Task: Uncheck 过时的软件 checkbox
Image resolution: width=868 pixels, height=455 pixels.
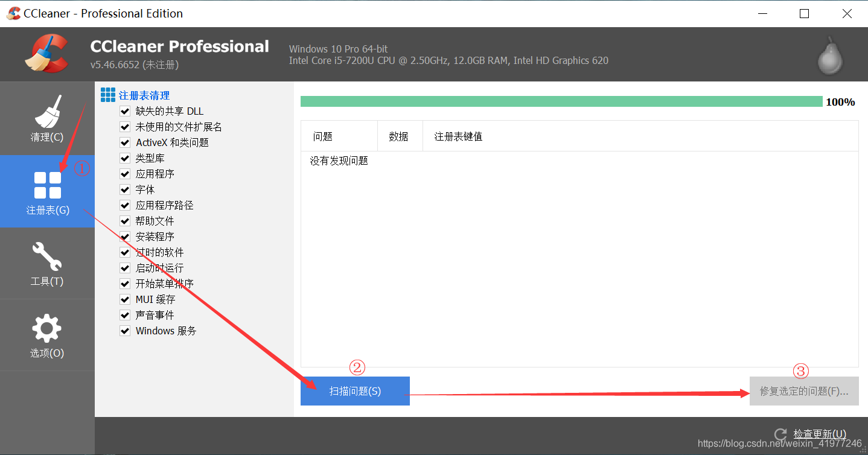Action: [125, 252]
